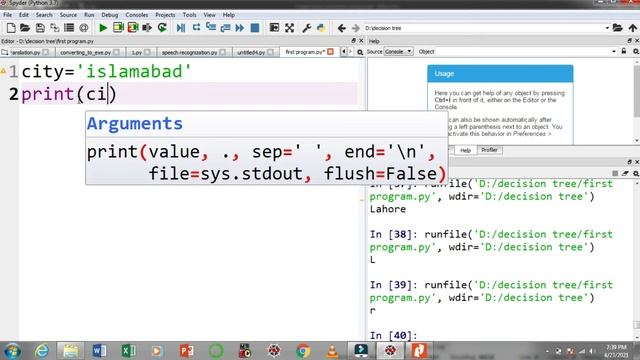Open PYTHONPATH manager python icon
This screenshot has width=640, height=360.
[x=321, y=28]
